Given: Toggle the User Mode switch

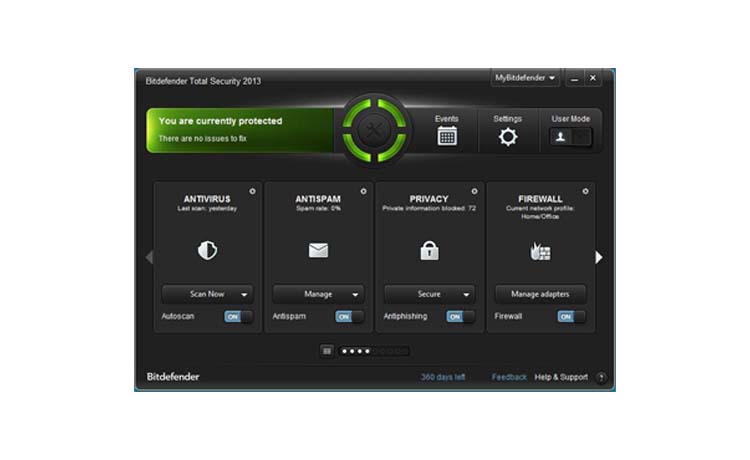Looking at the screenshot, I should pos(570,137).
